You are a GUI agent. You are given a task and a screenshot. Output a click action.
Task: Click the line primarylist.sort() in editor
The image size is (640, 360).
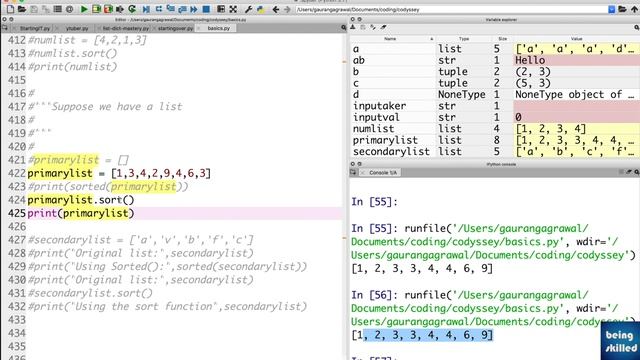coord(81,200)
